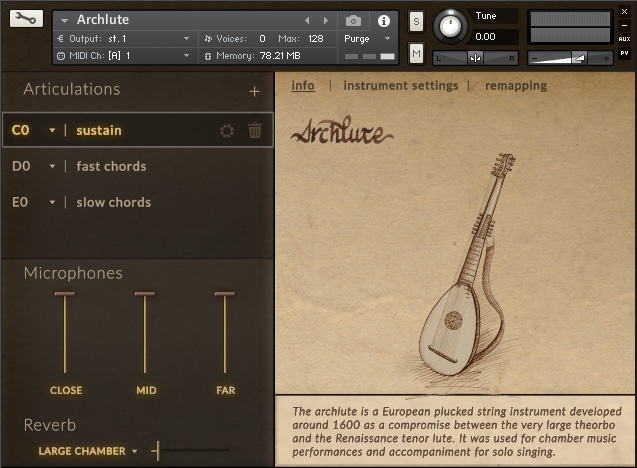637x468 pixels.
Task: Show the instrument info icon
Action: coord(384,21)
